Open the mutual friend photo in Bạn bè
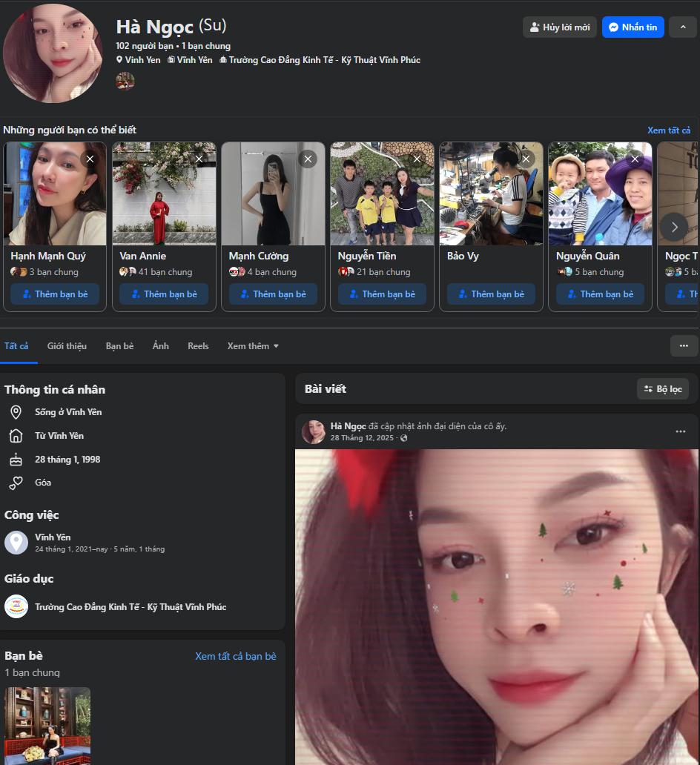This screenshot has height=765, width=700. pos(47,726)
